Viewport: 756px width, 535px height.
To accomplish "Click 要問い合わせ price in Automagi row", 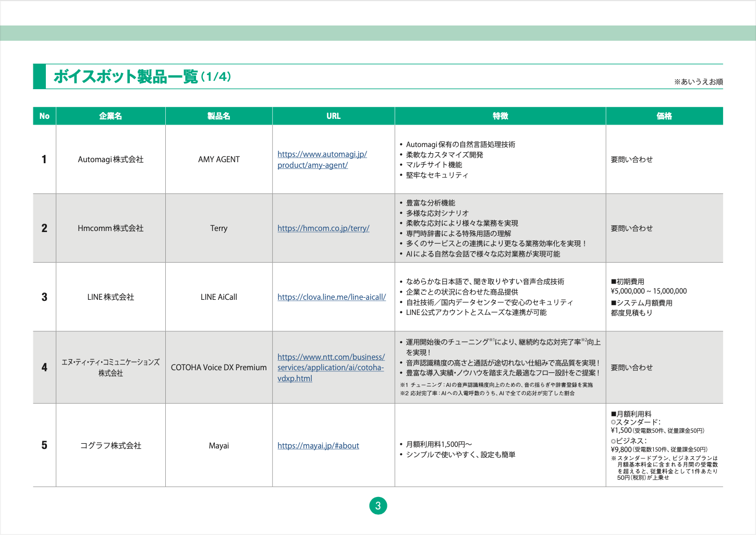I will (632, 160).
